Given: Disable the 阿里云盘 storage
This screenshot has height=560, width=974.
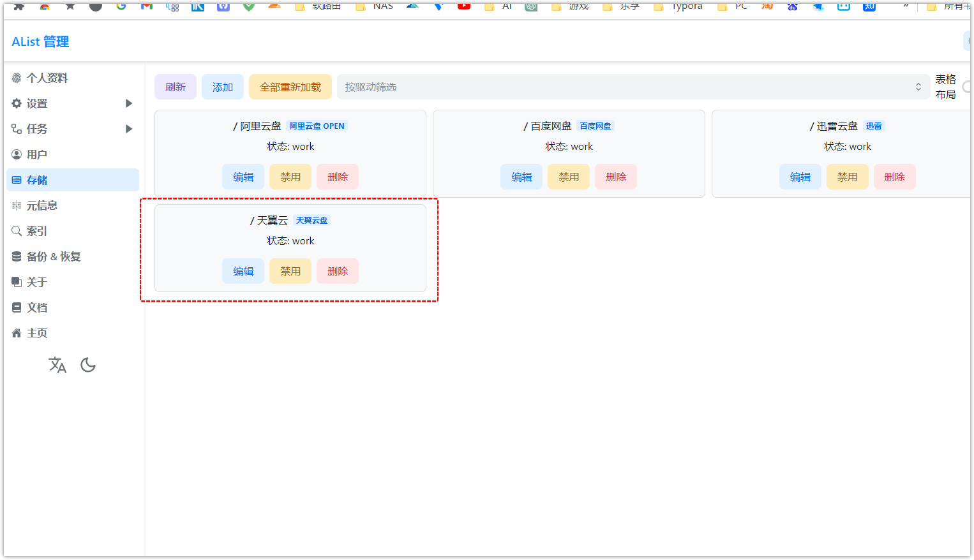Looking at the screenshot, I should (x=290, y=177).
